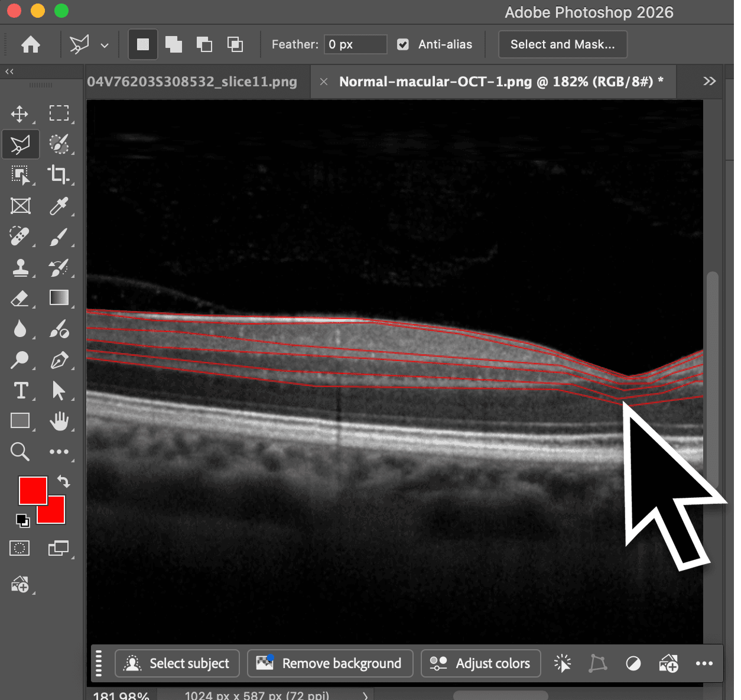Select the Dodge tool
Screen dimensions: 741x700
pyautogui.click(x=20, y=359)
